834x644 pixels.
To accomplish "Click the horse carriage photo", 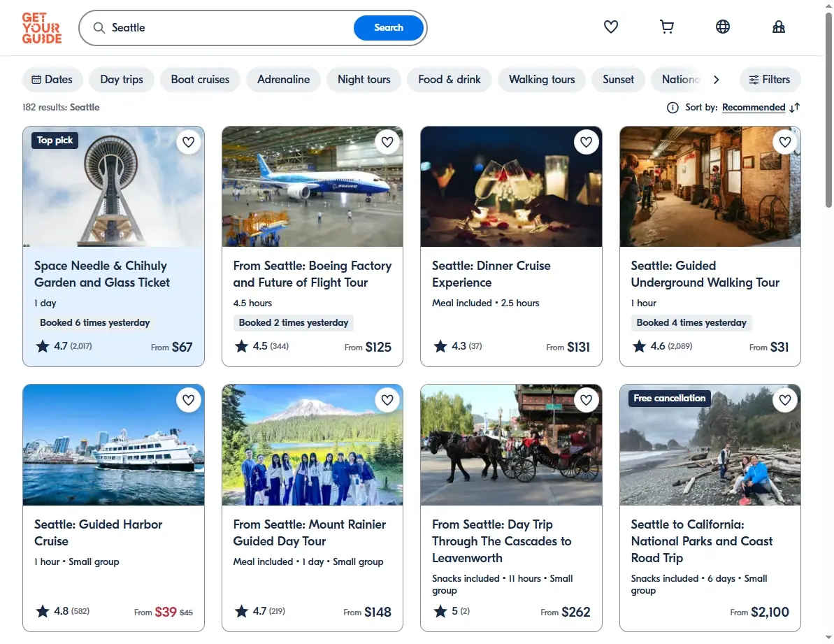I will (x=511, y=445).
